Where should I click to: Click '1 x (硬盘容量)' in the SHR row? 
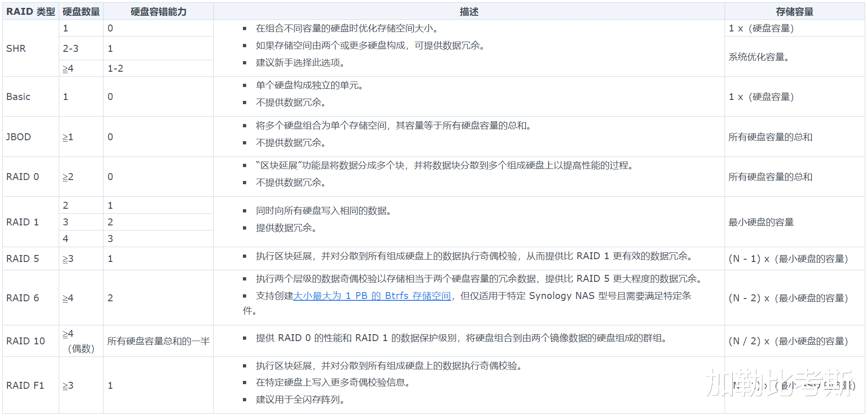click(x=762, y=28)
